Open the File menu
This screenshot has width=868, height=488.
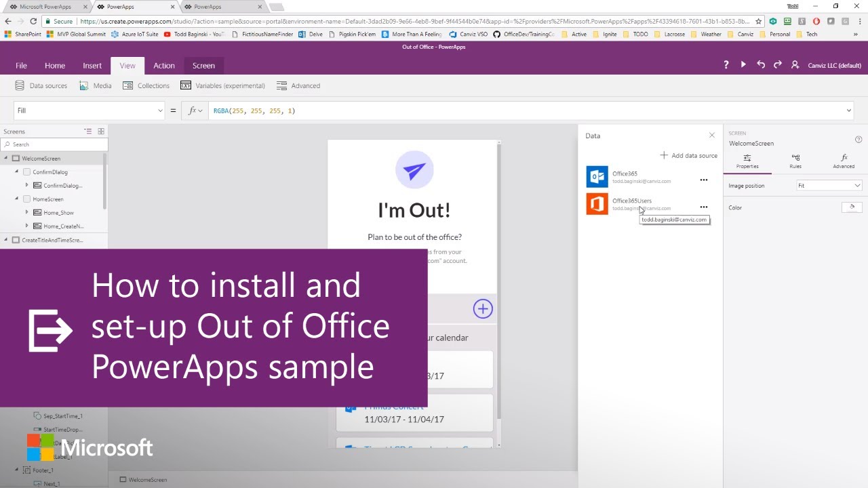(22, 66)
